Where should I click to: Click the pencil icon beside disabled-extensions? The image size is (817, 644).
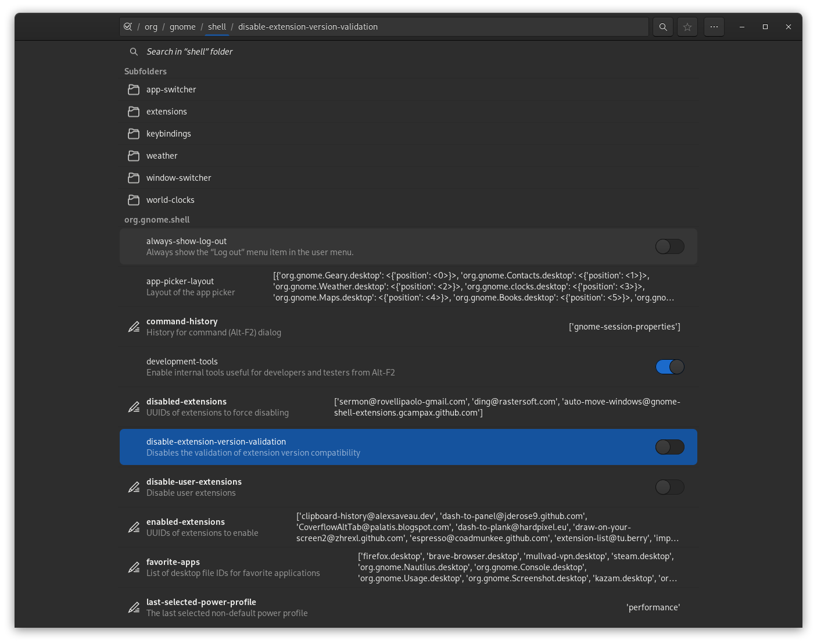coord(134,407)
